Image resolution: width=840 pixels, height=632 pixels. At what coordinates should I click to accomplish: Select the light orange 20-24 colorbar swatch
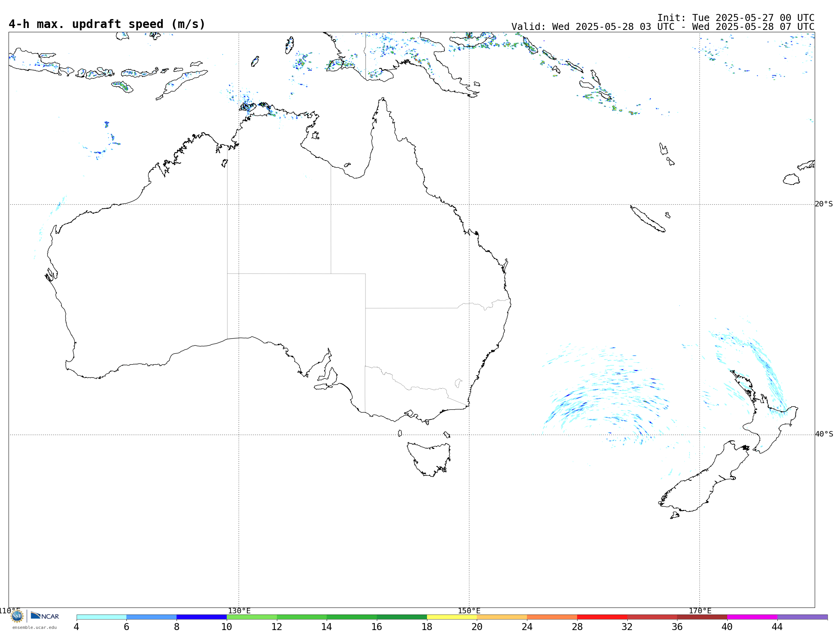[502, 617]
